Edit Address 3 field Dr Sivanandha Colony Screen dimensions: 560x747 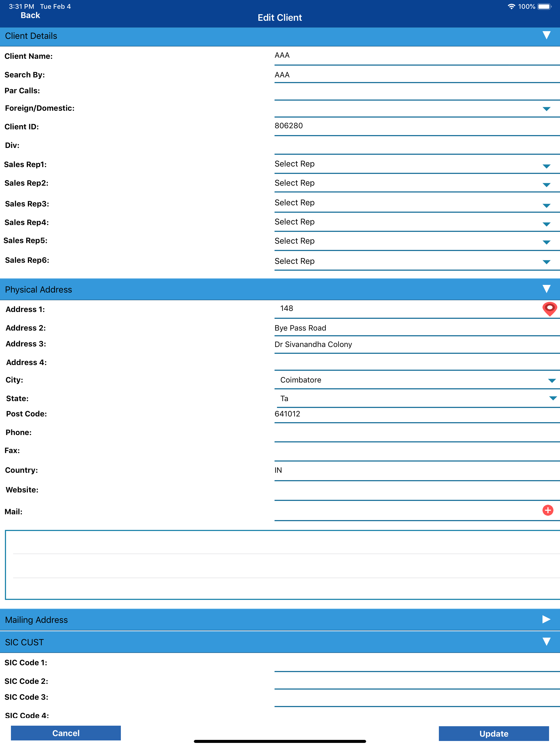tap(417, 345)
